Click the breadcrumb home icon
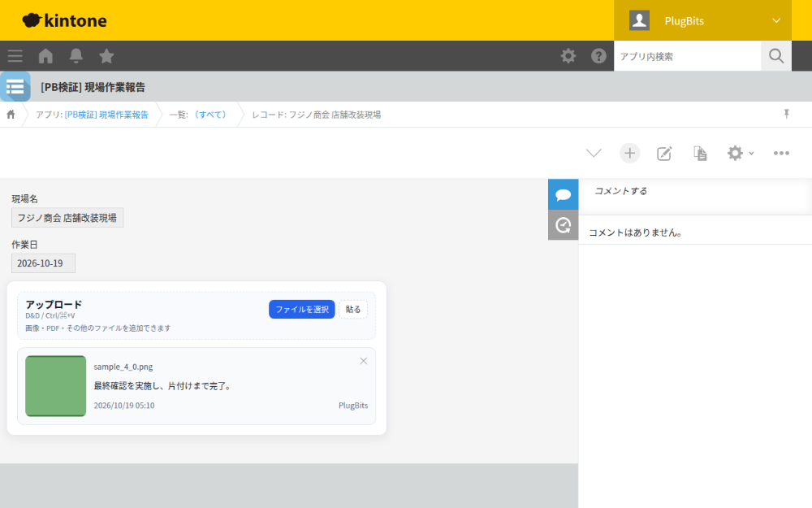812x508 pixels. [11, 114]
